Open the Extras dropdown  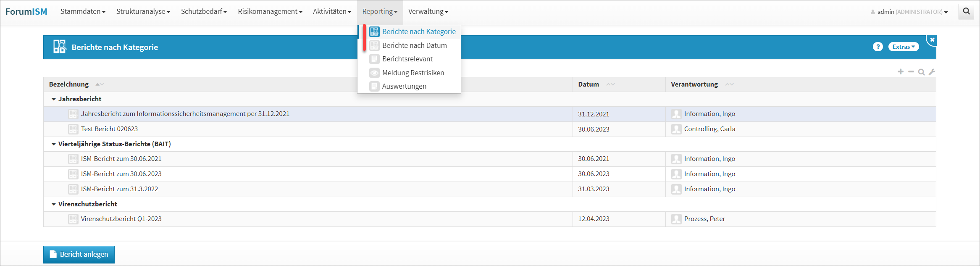coord(903,47)
